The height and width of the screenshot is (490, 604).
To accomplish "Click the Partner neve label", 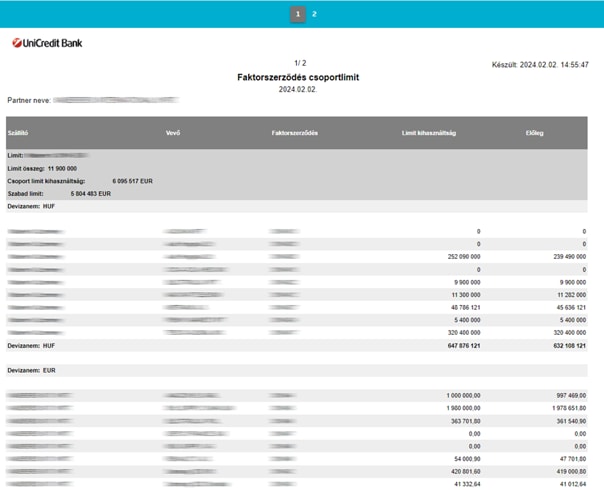I will pyautogui.click(x=28, y=101).
